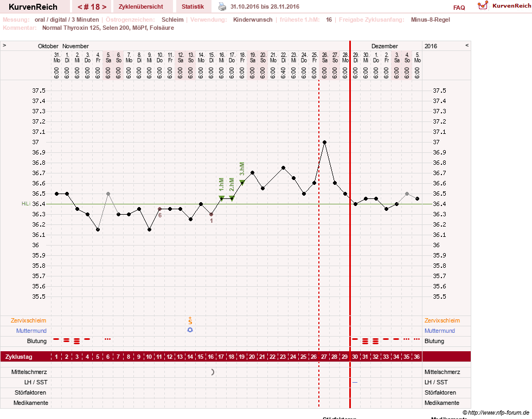
Task: Click the left chart scroll arrow
Action: click(x=4, y=45)
